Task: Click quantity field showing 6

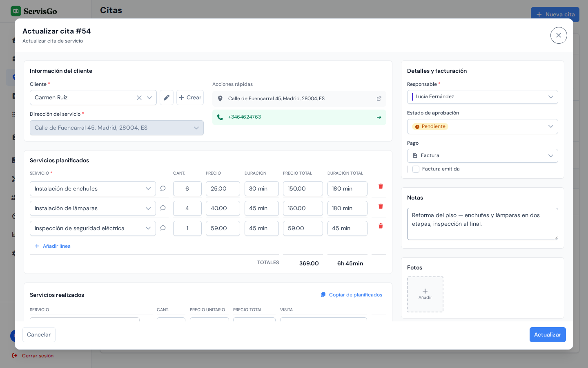Action: point(187,189)
